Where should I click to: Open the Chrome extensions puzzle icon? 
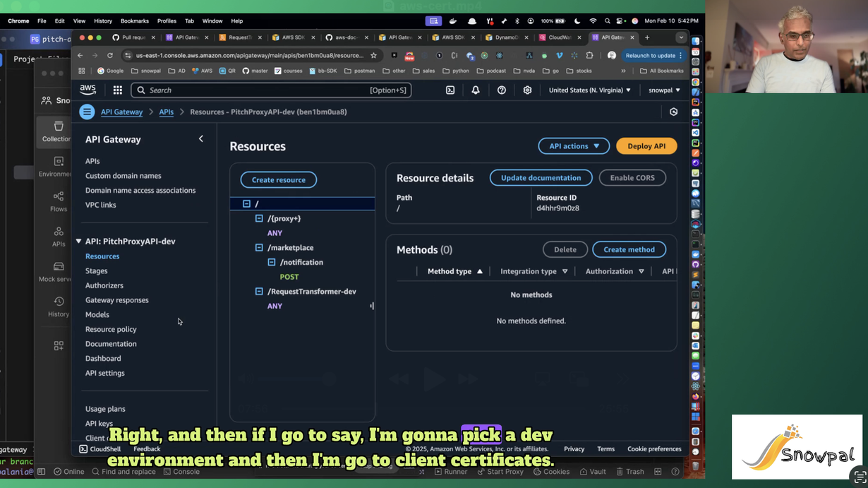tap(590, 55)
